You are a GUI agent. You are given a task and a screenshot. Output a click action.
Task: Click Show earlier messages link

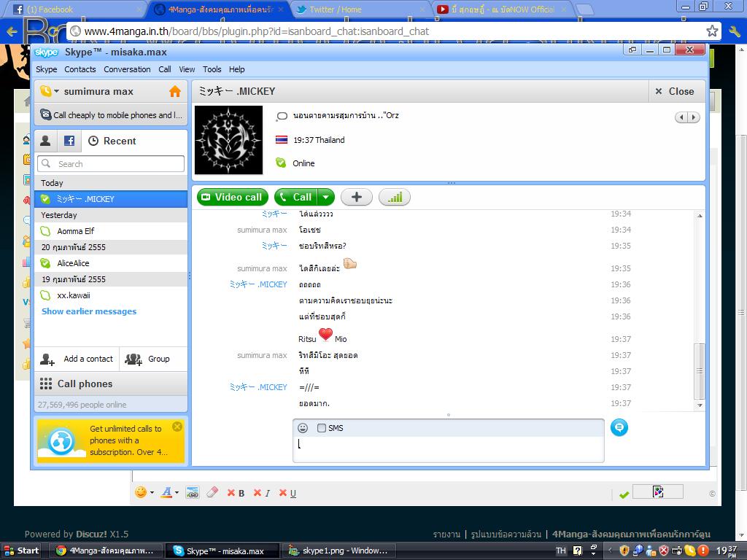tap(89, 311)
